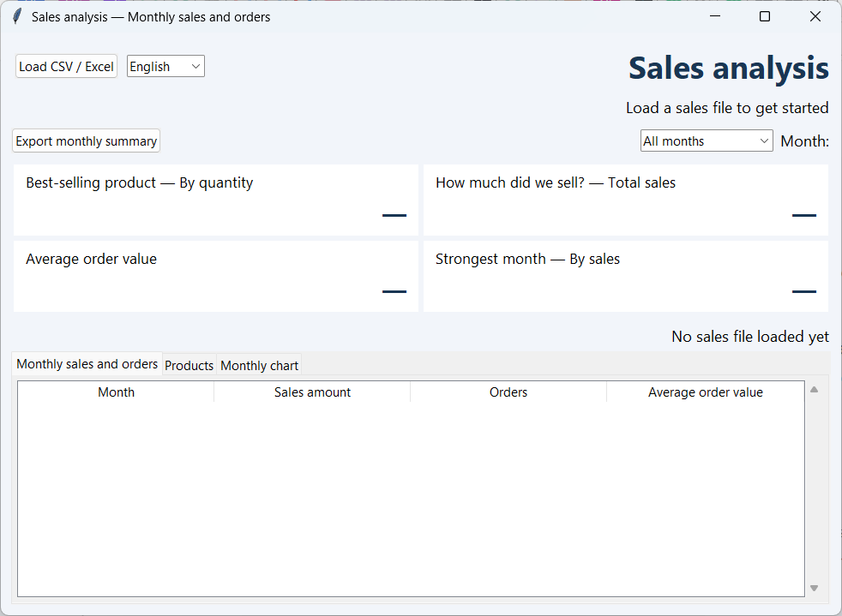Close the Sales analysis window
This screenshot has width=842, height=616.
coord(815,16)
